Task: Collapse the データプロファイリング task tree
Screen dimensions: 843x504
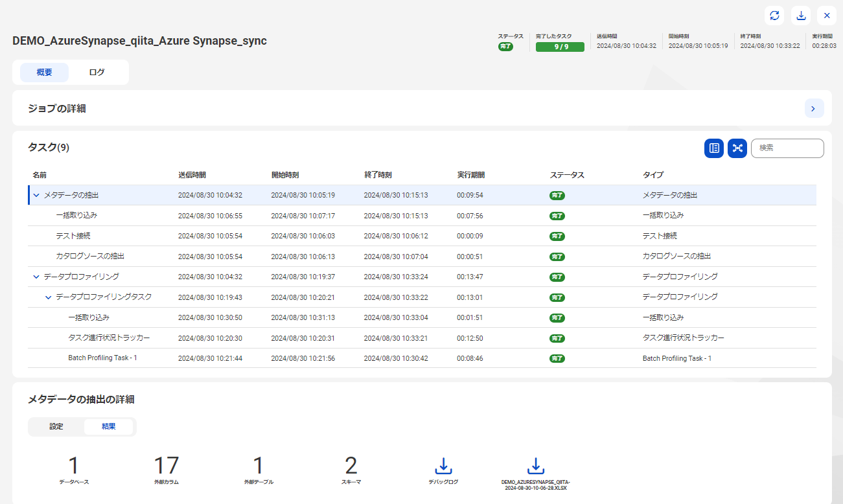Action: pyautogui.click(x=36, y=277)
